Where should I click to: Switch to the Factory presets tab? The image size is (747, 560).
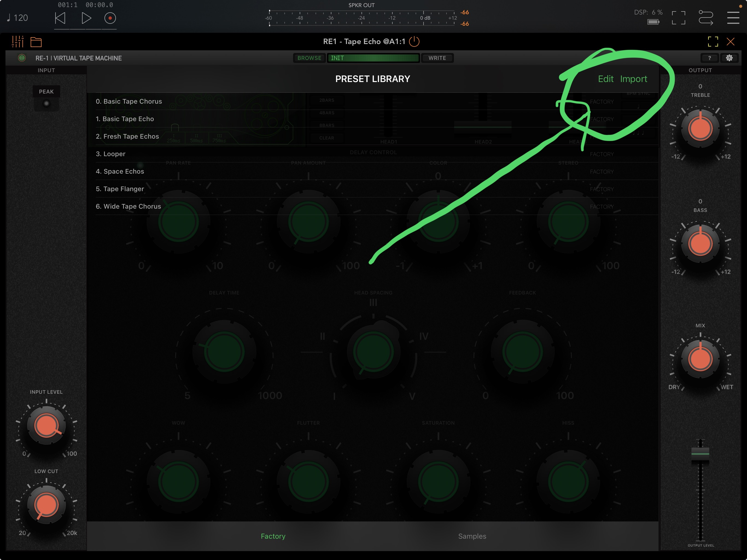(x=273, y=536)
